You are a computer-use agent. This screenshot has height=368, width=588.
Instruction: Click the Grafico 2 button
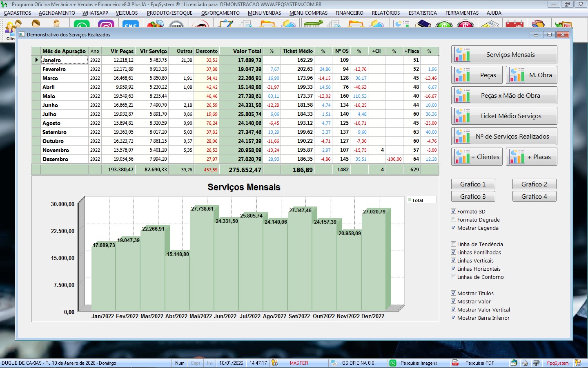[x=534, y=184]
